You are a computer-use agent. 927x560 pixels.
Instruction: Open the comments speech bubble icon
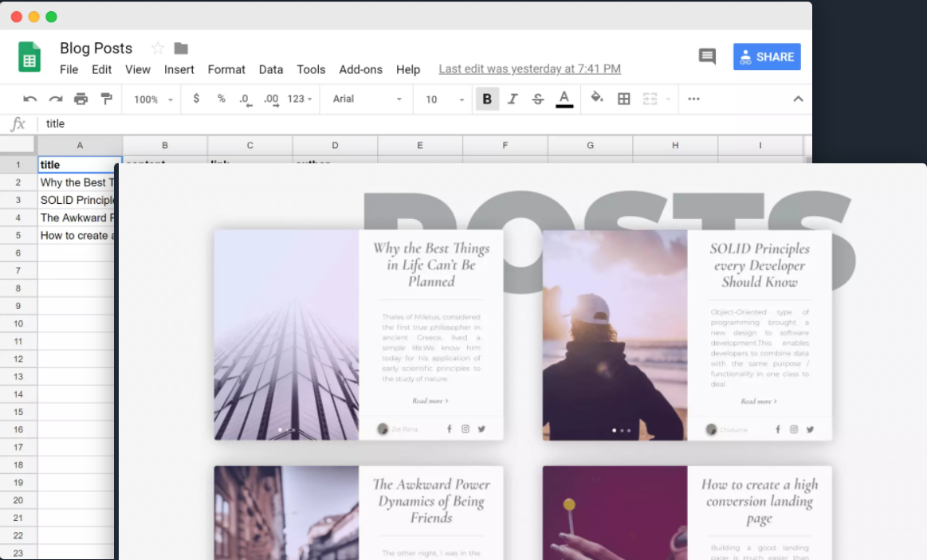[x=707, y=57]
